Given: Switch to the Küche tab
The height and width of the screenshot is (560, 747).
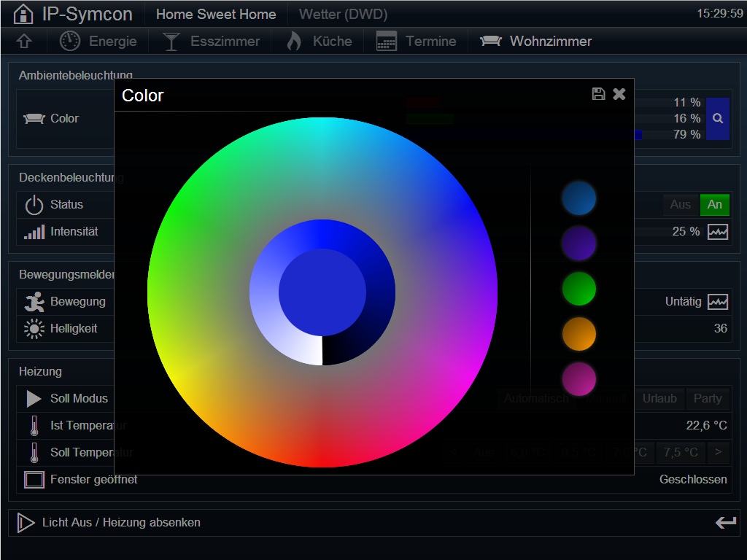Looking at the screenshot, I should [320, 42].
